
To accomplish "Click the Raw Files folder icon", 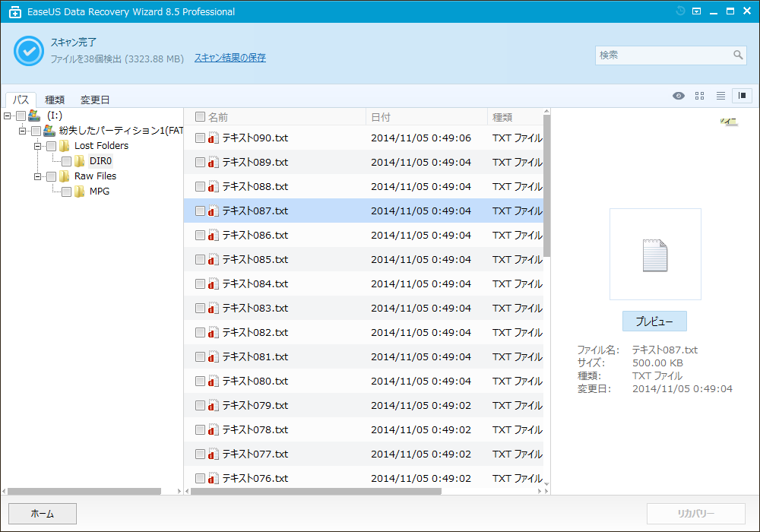I will [x=64, y=176].
